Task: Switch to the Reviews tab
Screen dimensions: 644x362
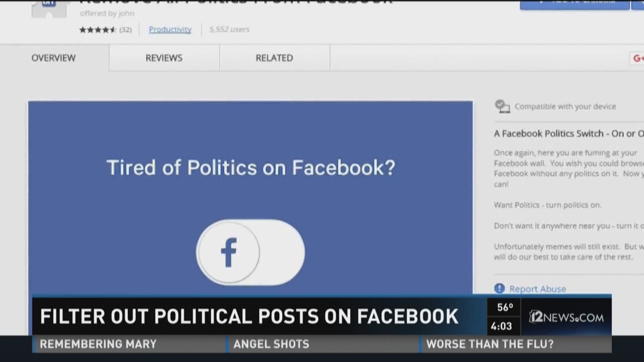Action: [163, 58]
